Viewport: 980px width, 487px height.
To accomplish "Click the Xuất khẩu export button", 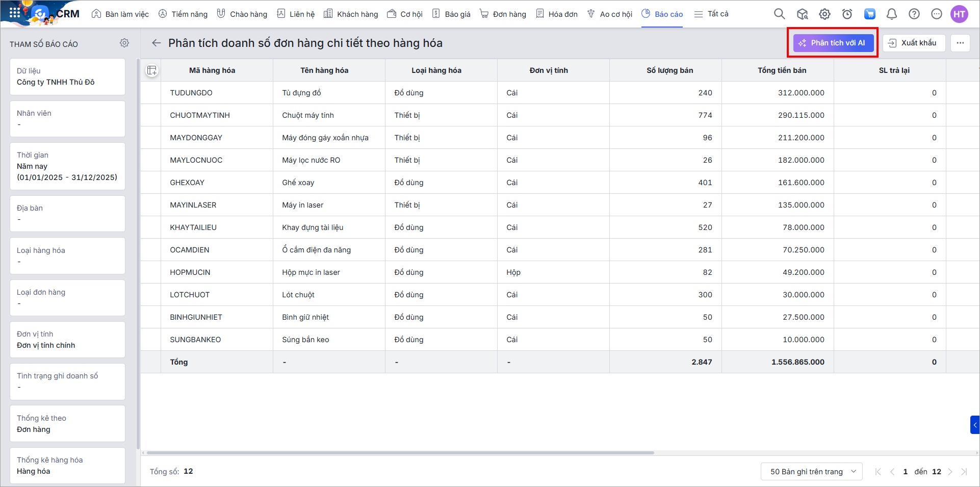I will pyautogui.click(x=913, y=43).
